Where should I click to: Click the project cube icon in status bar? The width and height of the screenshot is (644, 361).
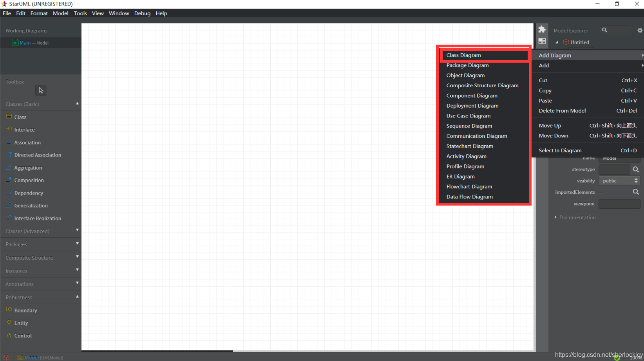coord(6,357)
